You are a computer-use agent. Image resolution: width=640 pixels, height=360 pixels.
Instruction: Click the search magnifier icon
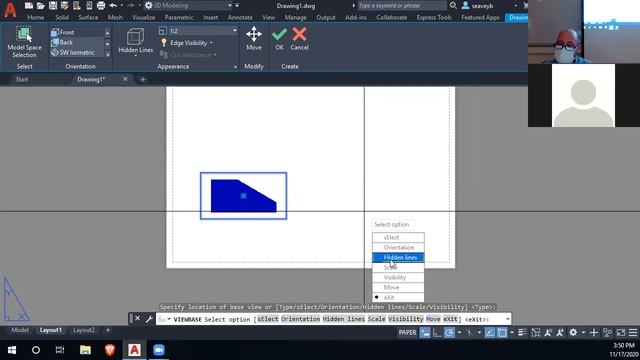click(x=453, y=6)
